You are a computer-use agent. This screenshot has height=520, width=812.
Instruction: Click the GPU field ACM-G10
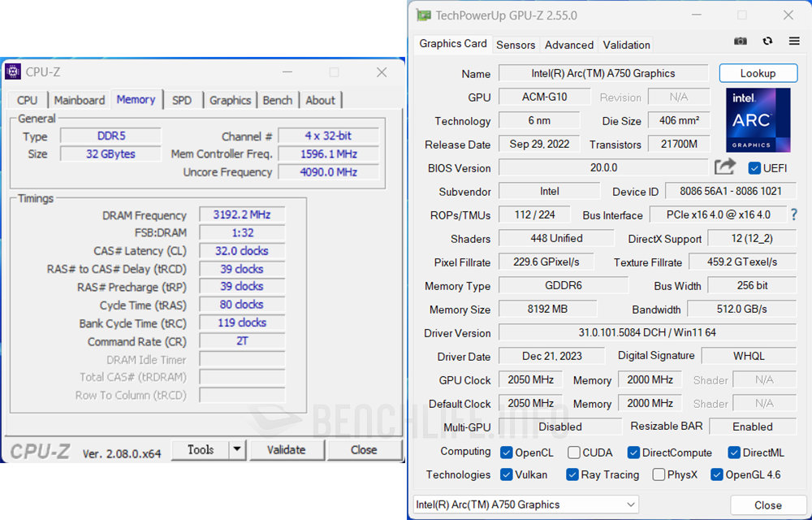tap(544, 97)
